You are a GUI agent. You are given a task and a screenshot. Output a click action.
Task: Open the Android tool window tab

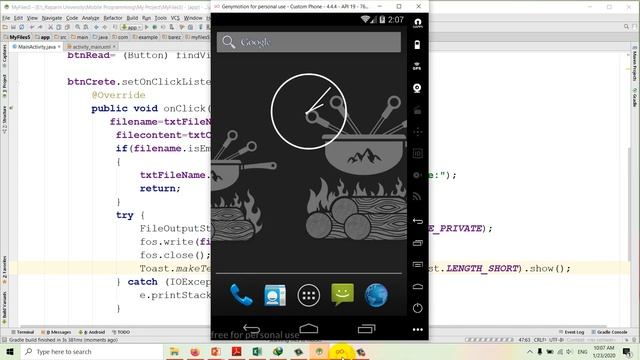click(92, 332)
